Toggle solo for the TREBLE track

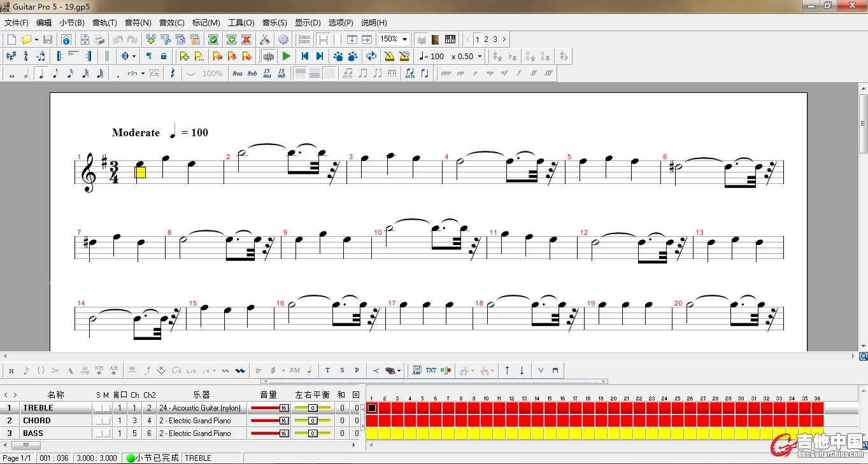(x=98, y=408)
